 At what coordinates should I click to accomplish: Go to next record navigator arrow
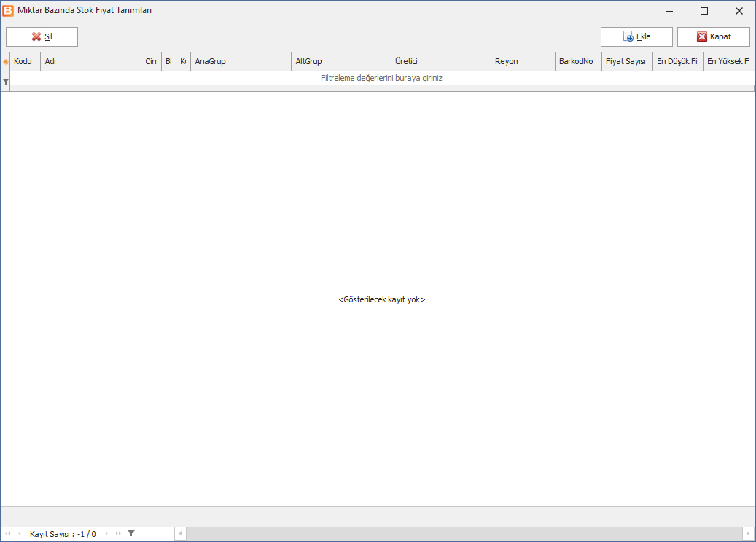point(106,533)
